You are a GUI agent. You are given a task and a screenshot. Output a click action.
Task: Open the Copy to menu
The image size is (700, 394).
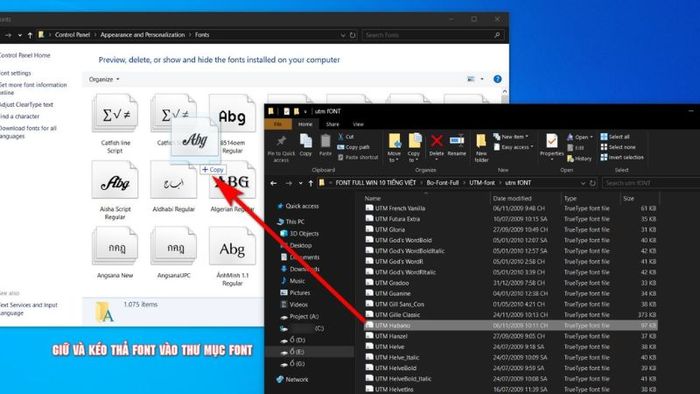pyautogui.click(x=414, y=148)
